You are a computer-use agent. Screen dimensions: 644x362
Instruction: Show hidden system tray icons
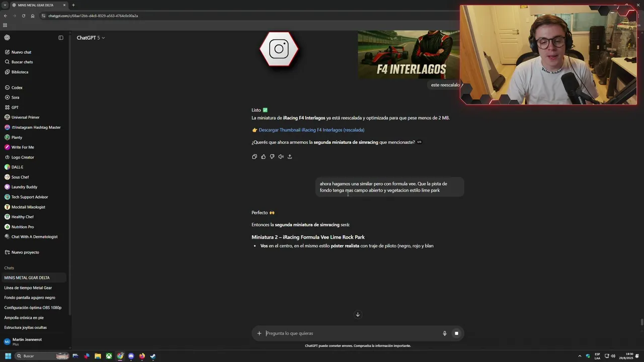(580, 356)
